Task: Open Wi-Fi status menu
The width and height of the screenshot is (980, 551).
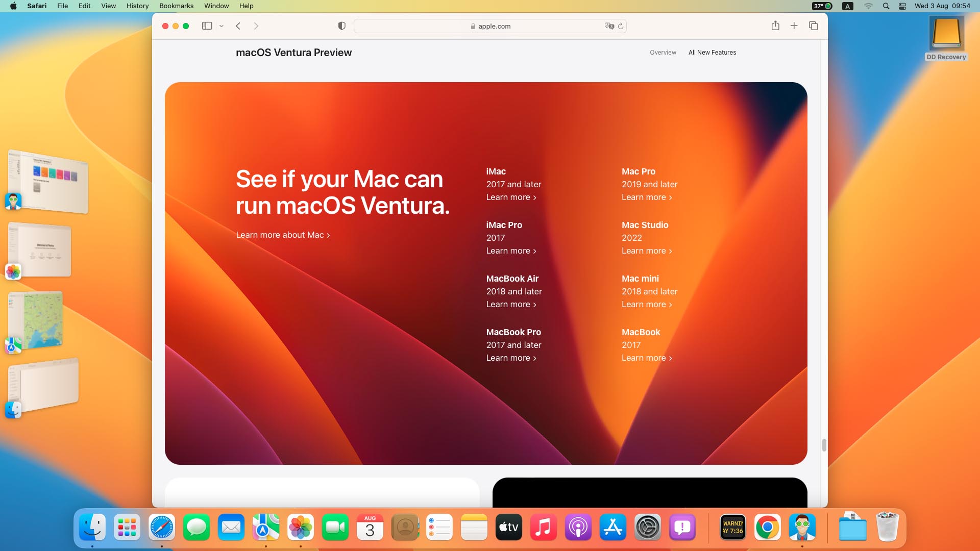Action: (868, 6)
